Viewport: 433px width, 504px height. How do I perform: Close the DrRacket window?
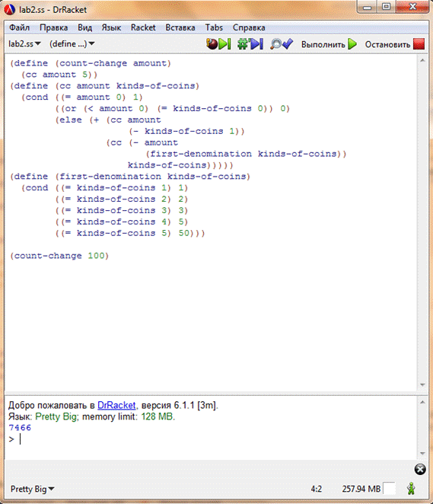(412, 7)
